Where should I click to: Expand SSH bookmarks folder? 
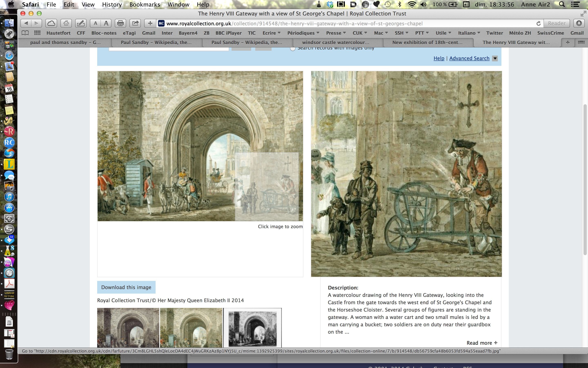(401, 33)
